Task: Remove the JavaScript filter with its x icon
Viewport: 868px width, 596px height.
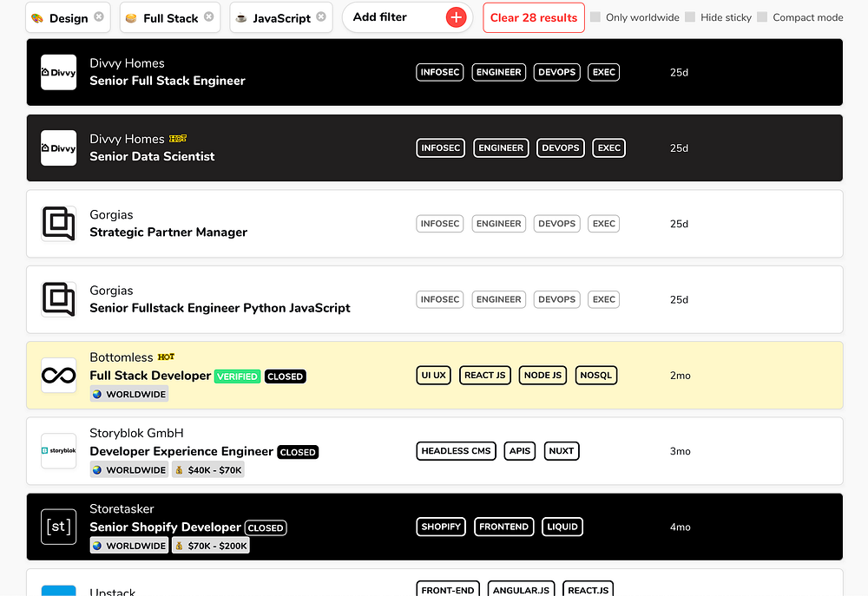Action: click(x=321, y=16)
